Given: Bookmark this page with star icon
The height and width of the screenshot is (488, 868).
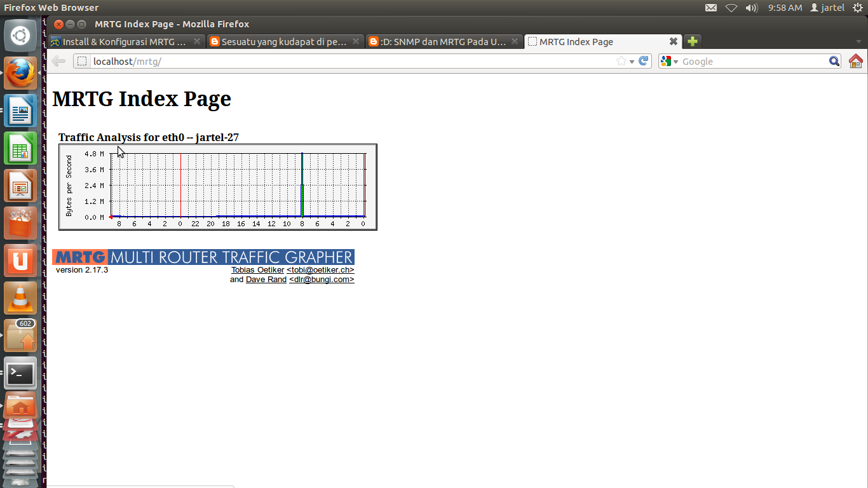Looking at the screenshot, I should [621, 61].
